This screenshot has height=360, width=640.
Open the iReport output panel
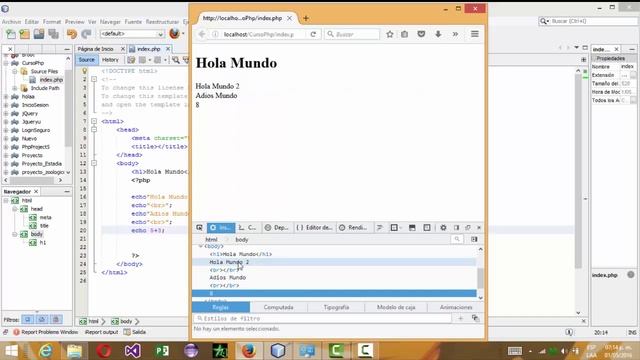[101, 332]
